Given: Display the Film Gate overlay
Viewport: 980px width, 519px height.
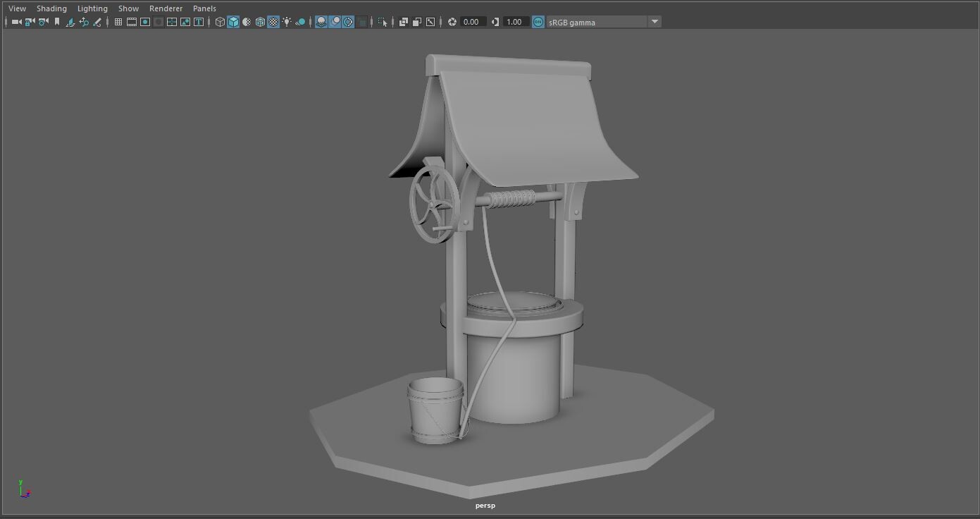Looking at the screenshot, I should 131,22.
